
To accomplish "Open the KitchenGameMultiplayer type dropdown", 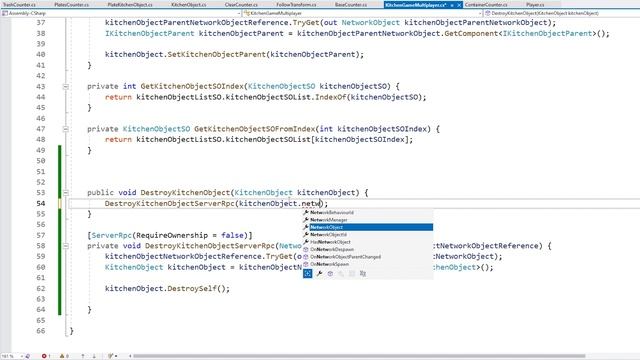I will tap(480, 13).
